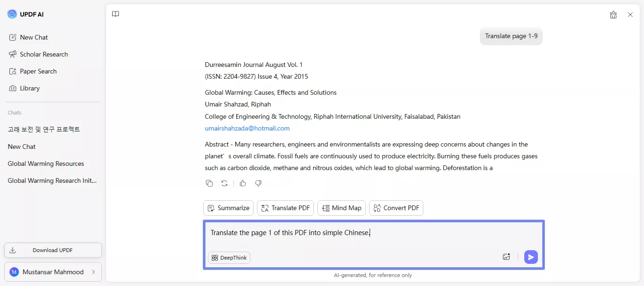Click the send message arrow button
Image resolution: width=644 pixels, height=286 pixels.
(531, 257)
